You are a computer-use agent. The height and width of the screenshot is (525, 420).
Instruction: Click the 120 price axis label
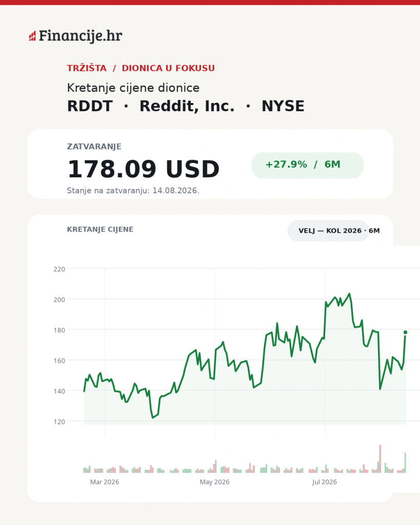[x=59, y=422]
